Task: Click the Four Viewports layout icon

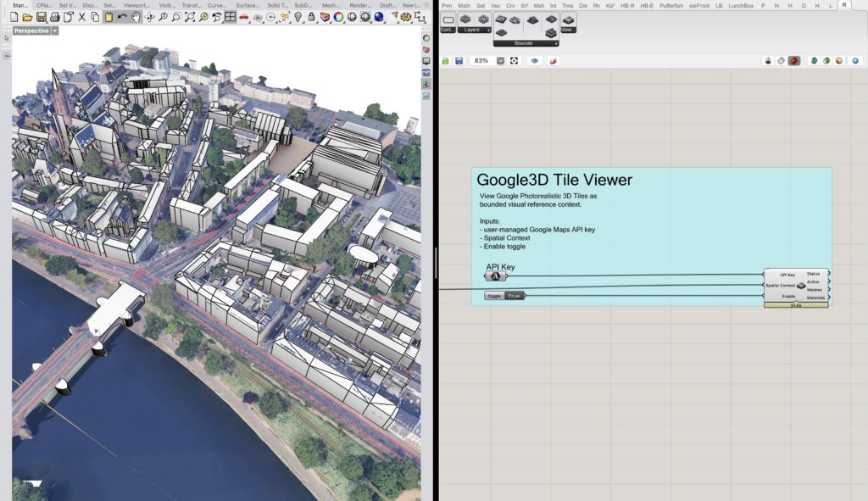Action: pyautogui.click(x=231, y=17)
